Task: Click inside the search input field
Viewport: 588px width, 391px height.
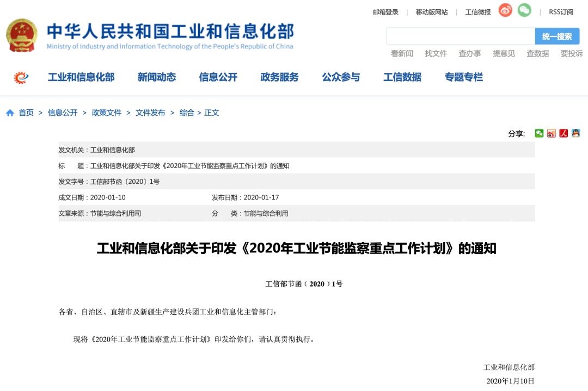Action: coord(460,36)
